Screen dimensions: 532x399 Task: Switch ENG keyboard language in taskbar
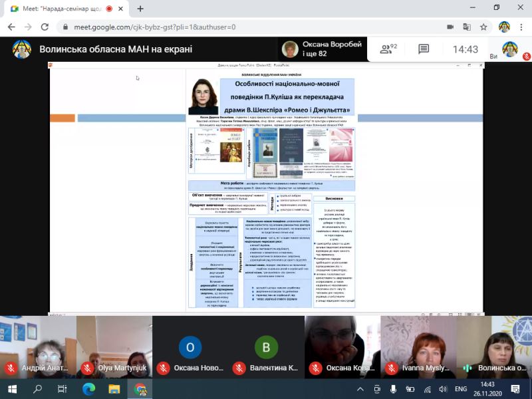coord(460,389)
